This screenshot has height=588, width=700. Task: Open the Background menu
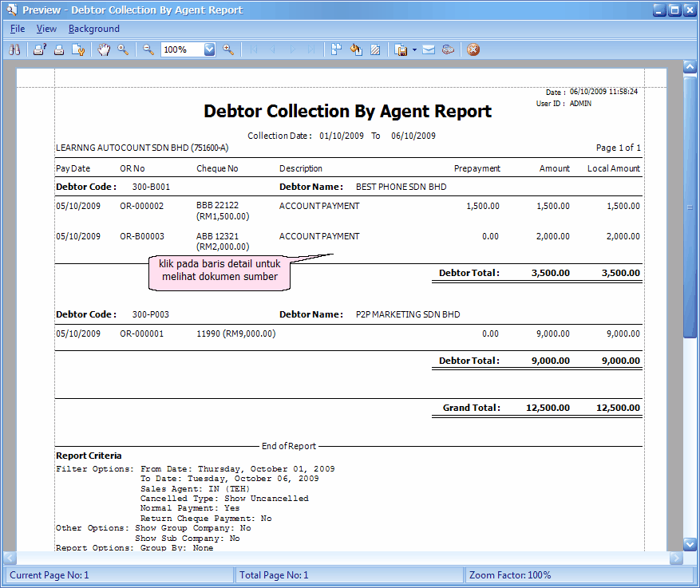pos(93,28)
